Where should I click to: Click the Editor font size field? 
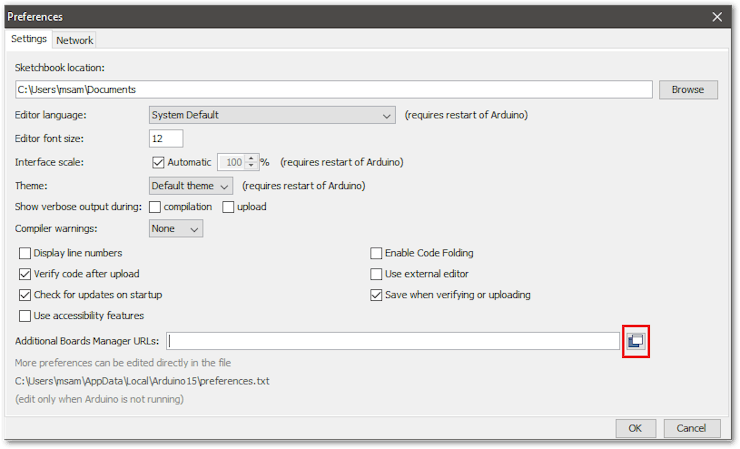[165, 139]
